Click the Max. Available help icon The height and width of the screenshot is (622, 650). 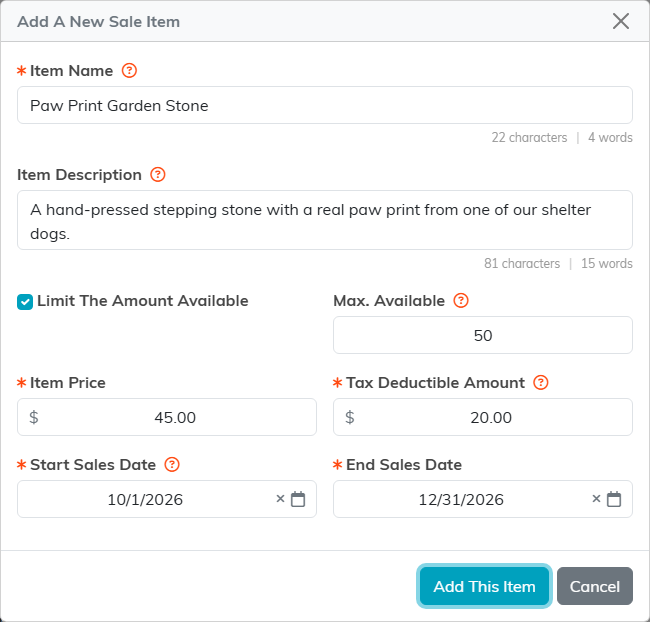tap(461, 301)
